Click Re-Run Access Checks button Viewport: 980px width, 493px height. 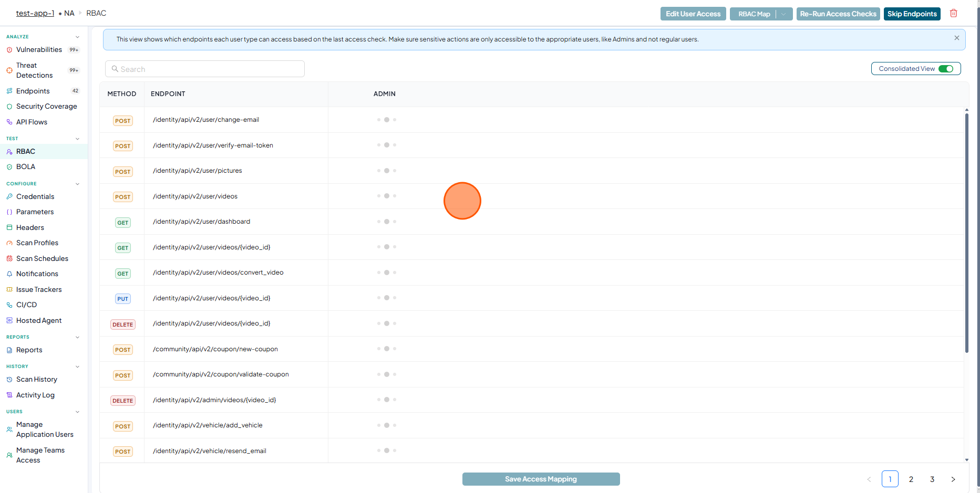pyautogui.click(x=838, y=14)
